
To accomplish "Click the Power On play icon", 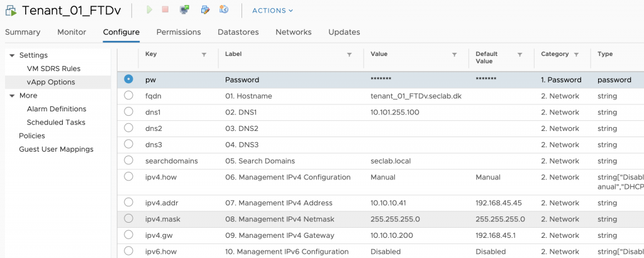I will [149, 10].
